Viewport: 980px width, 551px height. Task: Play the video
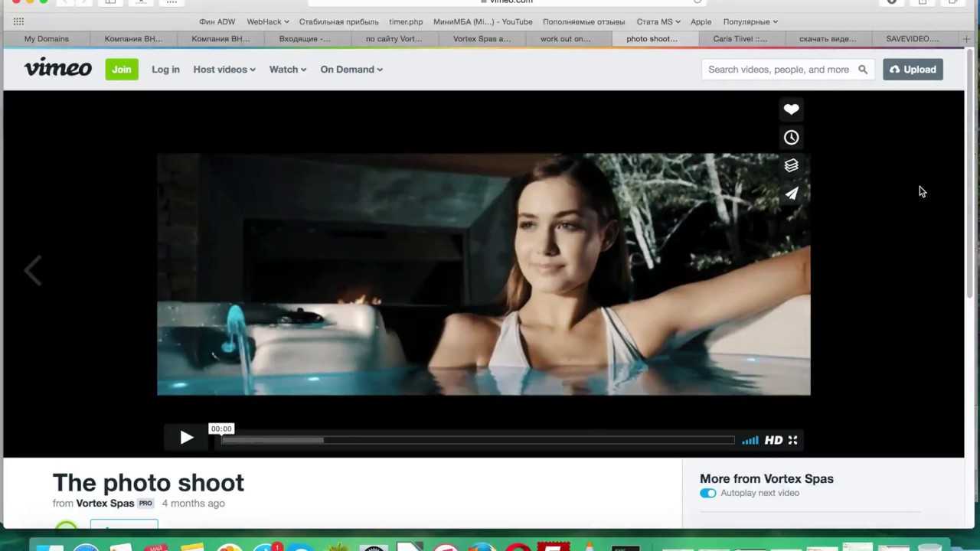click(x=186, y=438)
